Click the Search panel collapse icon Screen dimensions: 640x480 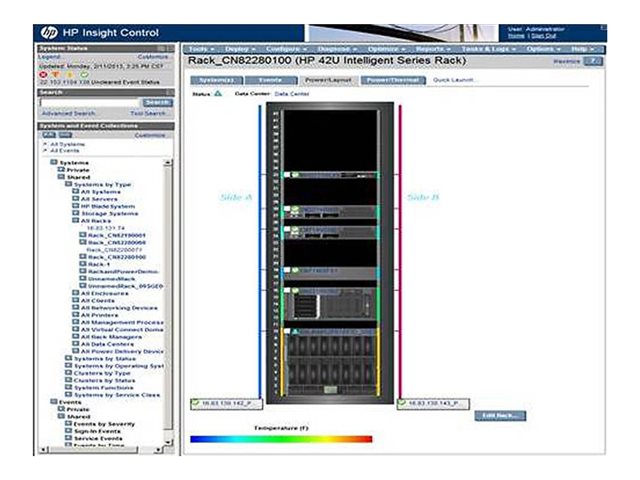click(x=169, y=93)
